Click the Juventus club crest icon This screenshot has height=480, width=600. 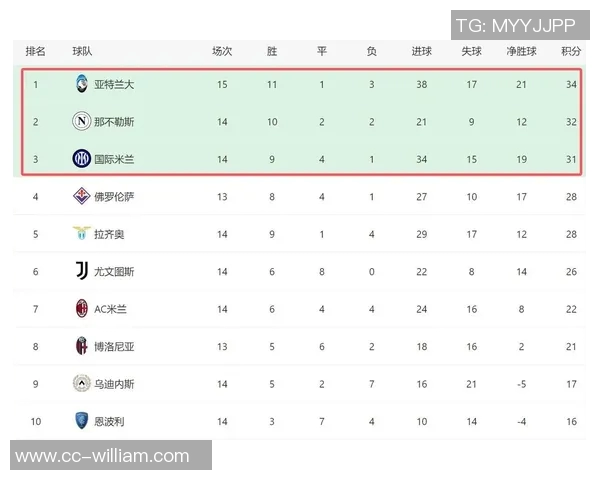point(81,271)
